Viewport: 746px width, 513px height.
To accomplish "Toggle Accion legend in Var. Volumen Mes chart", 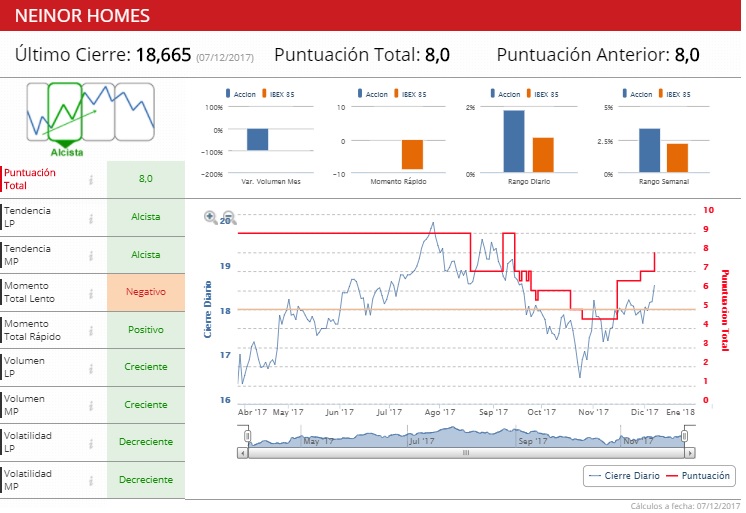I will pos(241,94).
